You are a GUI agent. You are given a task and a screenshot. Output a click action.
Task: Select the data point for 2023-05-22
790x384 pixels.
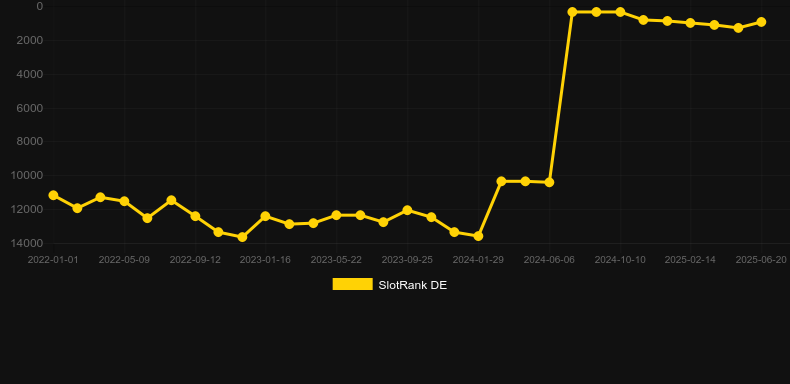(337, 215)
